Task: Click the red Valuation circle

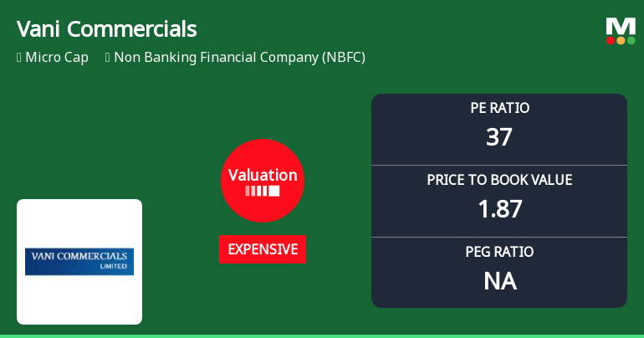Action: [x=263, y=181]
